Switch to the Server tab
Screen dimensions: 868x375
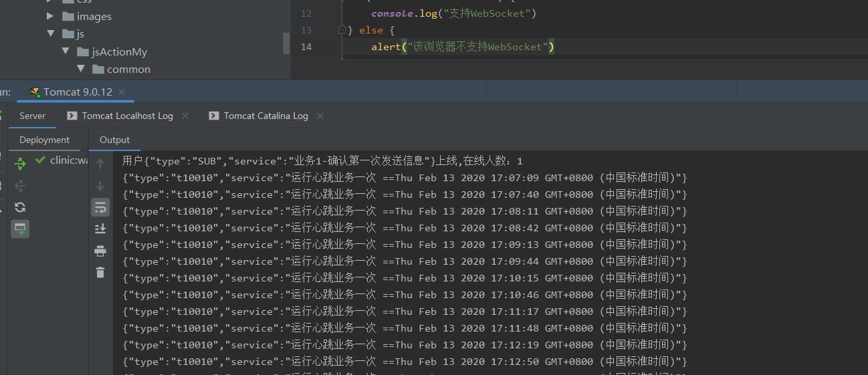coord(32,116)
